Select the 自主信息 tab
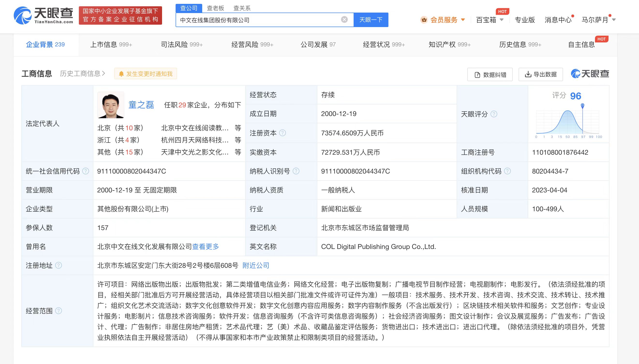Screen dimensions: 639x364 tap(581, 44)
